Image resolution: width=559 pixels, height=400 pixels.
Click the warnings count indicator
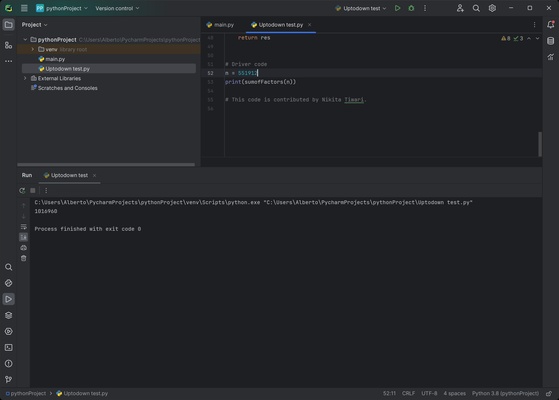point(506,39)
